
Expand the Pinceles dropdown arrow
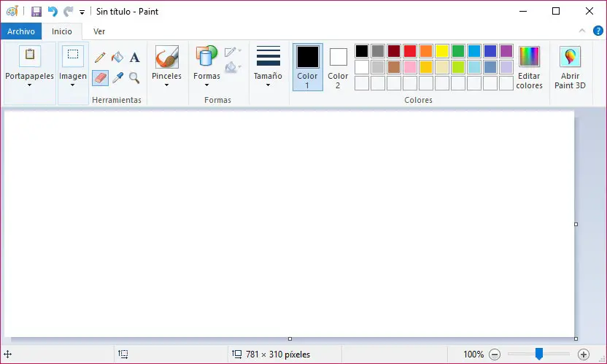click(x=166, y=85)
